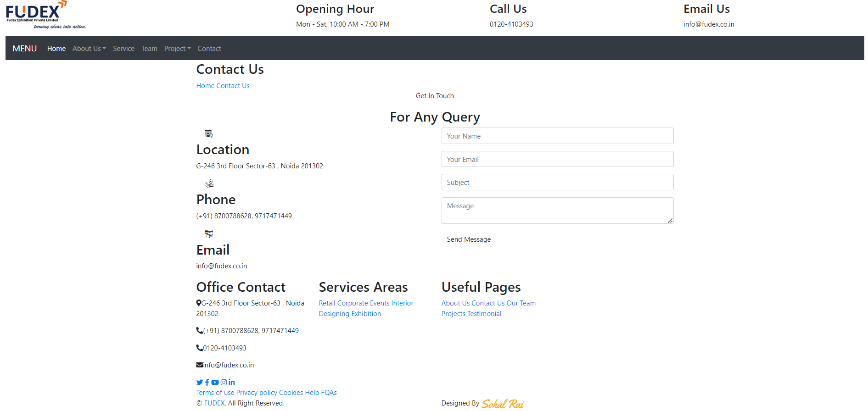The image size is (868, 411).
Task: Click the icon above the Phone heading
Action: click(209, 183)
